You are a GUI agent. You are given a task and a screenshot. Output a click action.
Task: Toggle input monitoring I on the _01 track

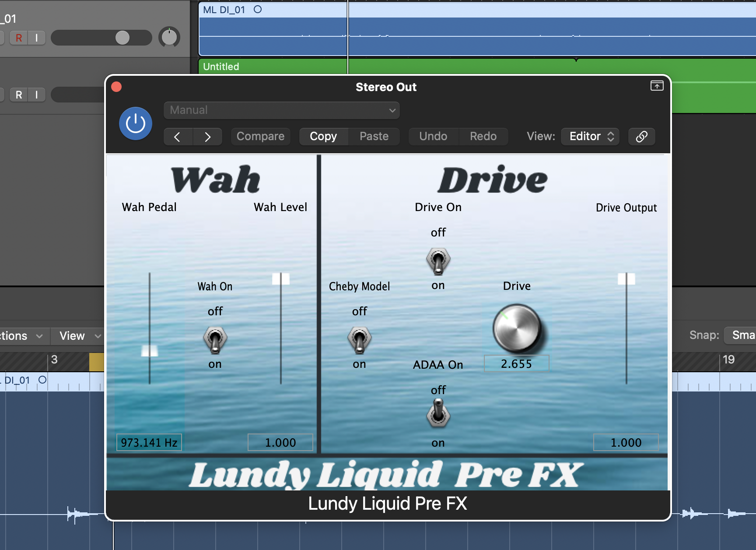tap(37, 38)
